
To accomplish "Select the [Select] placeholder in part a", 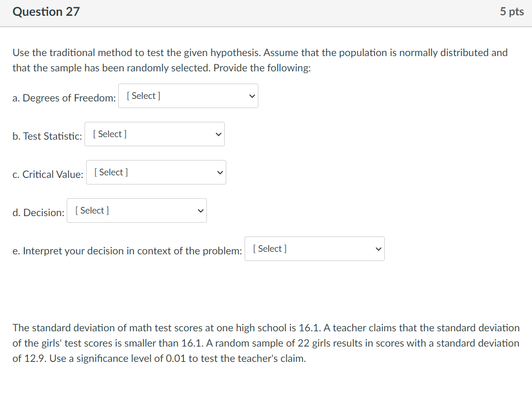I will coord(142,95).
